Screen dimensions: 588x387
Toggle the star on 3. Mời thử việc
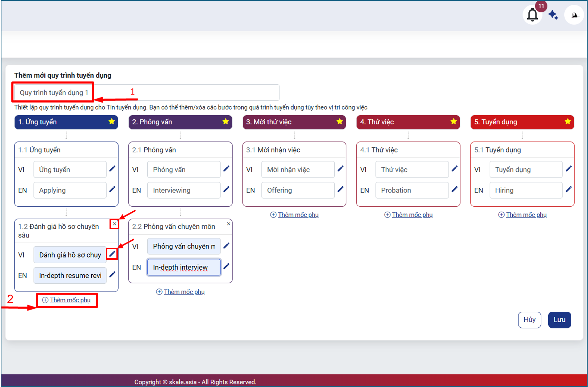pos(339,121)
